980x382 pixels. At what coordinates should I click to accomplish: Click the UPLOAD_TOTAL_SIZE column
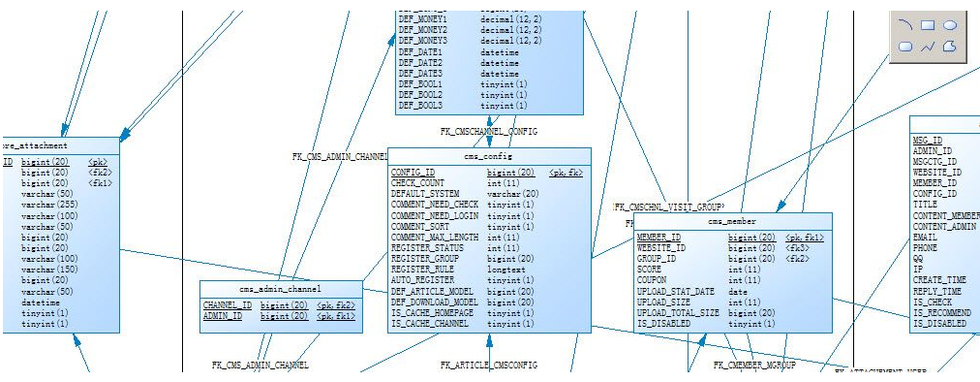[x=678, y=312]
